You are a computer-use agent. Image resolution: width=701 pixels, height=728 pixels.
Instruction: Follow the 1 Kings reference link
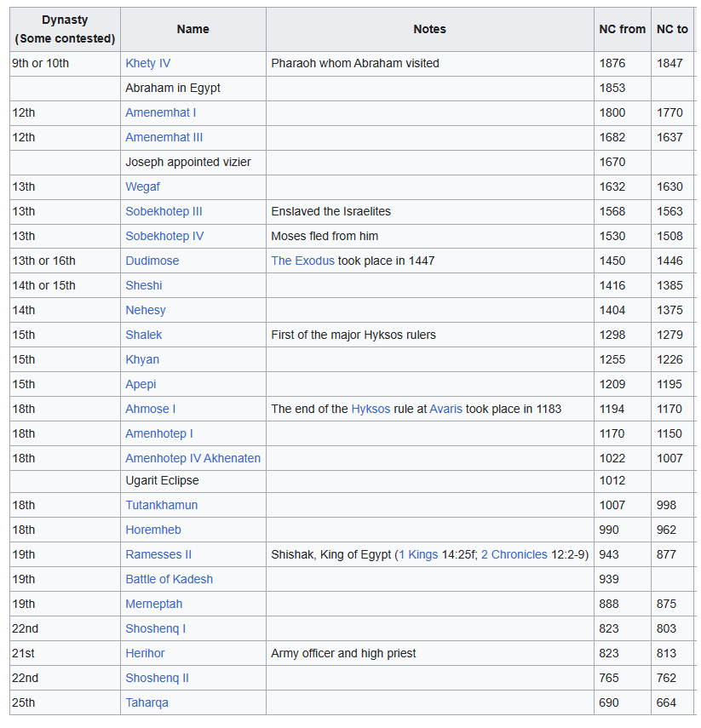click(x=418, y=554)
